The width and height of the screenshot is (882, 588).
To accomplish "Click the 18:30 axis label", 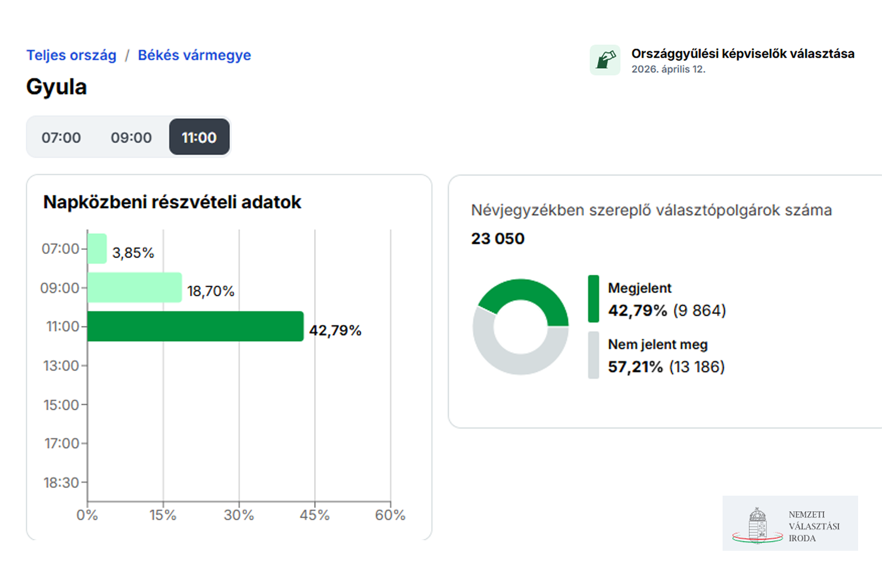I will (x=61, y=482).
